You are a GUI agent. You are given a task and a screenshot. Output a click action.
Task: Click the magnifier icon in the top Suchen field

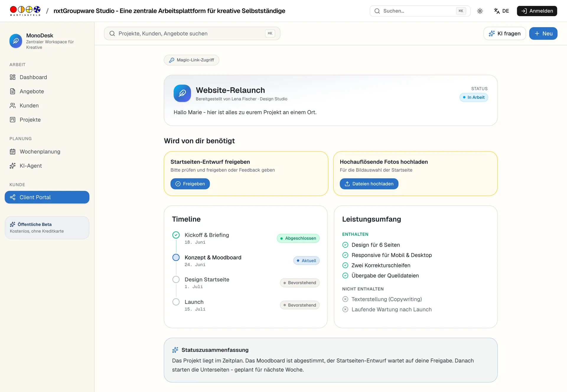click(377, 11)
